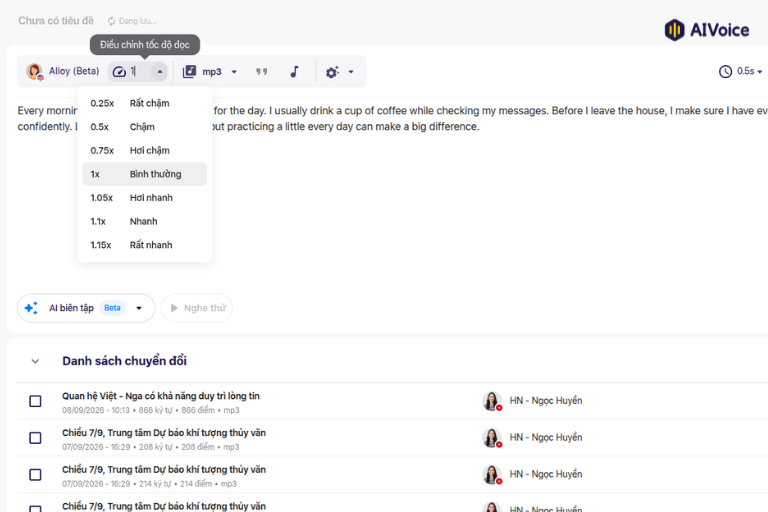The image size is (768, 512).
Task: Click the AIVoice logo
Action: click(x=706, y=30)
